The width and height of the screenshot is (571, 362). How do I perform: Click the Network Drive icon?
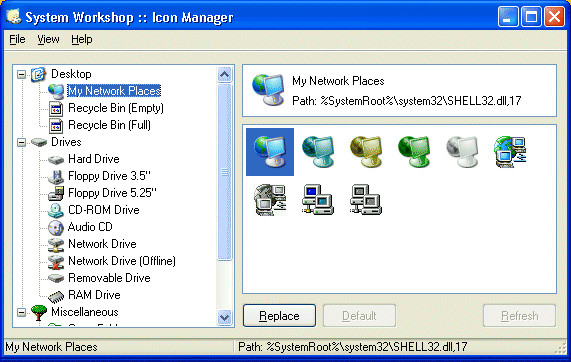coord(56,244)
